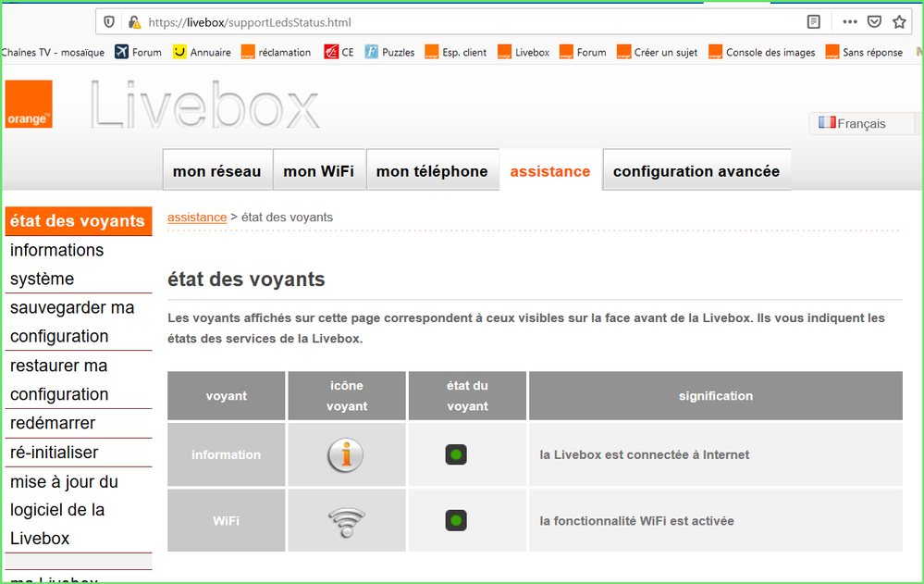Click the 'état des voyants' page heading

(246, 279)
